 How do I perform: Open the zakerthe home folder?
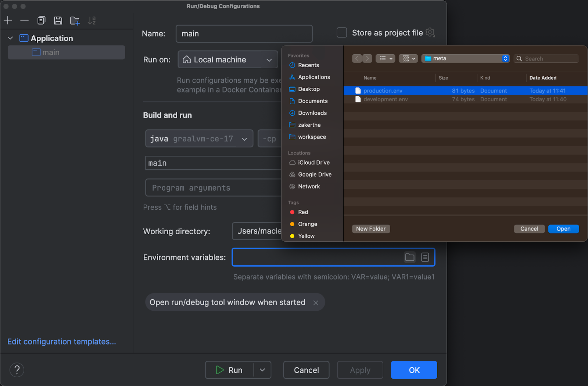pyautogui.click(x=305, y=125)
